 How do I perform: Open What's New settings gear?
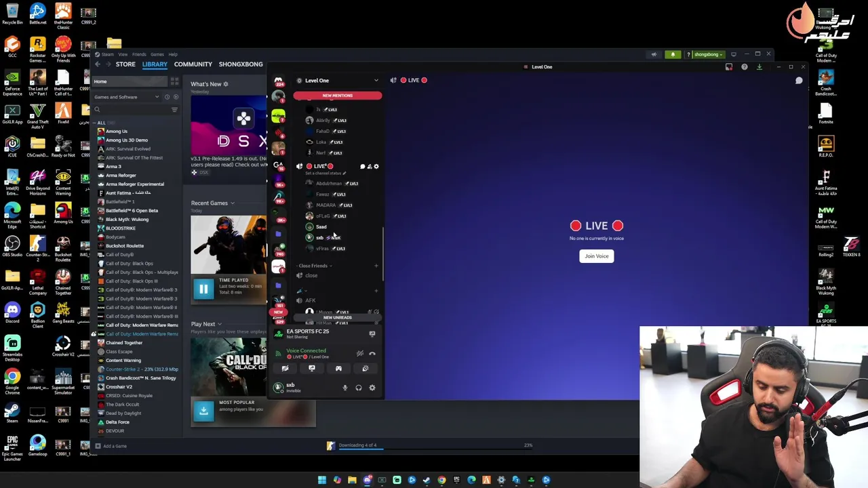(226, 84)
